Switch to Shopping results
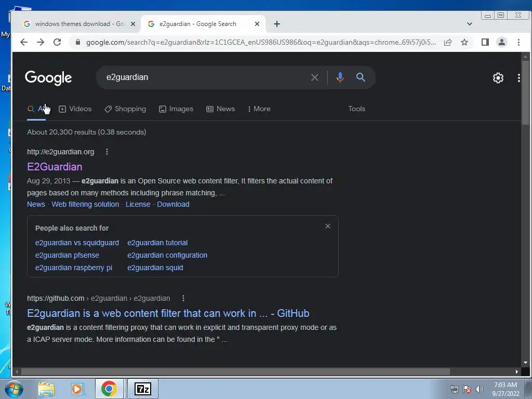Viewport: 532px width, 399px height. tap(125, 109)
